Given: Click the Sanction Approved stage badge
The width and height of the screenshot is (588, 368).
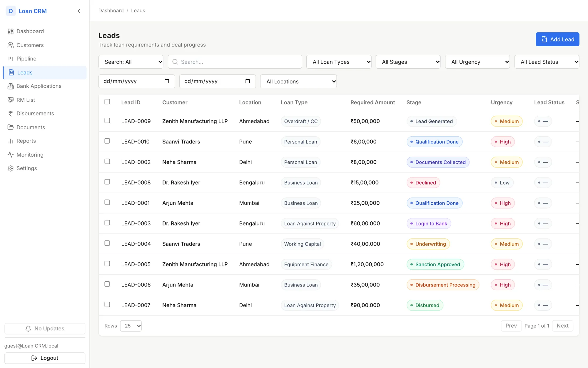Looking at the screenshot, I should (435, 264).
